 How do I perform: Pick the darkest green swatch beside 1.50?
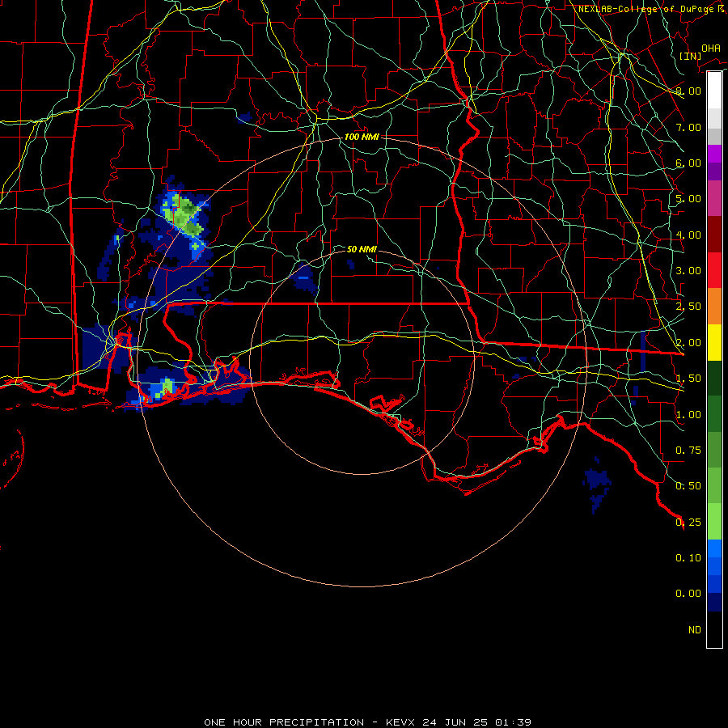714,379
